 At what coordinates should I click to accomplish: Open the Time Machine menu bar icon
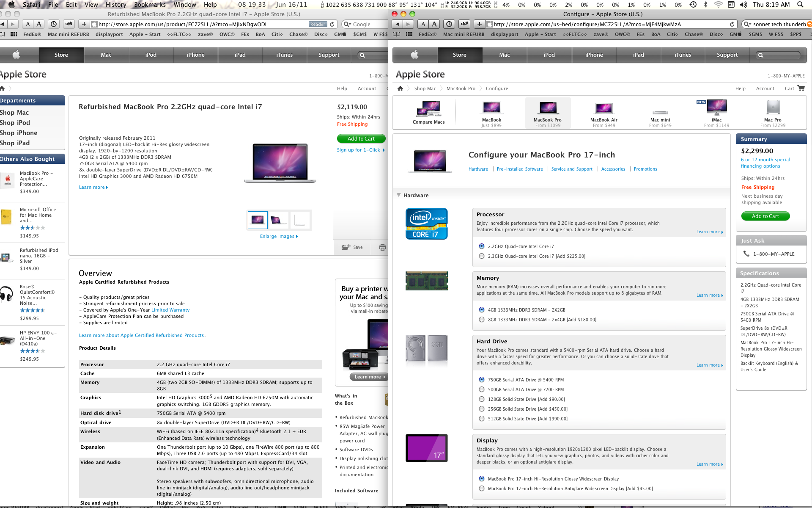coord(693,5)
